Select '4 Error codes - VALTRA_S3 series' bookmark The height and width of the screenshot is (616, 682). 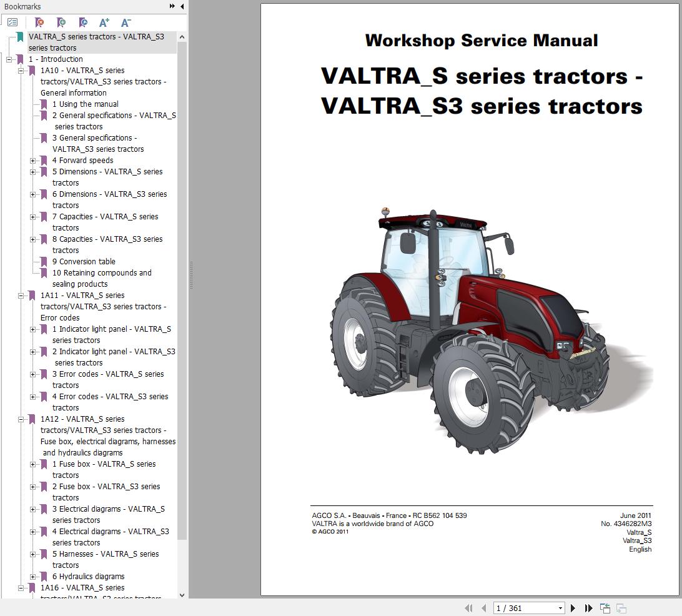pos(110,402)
